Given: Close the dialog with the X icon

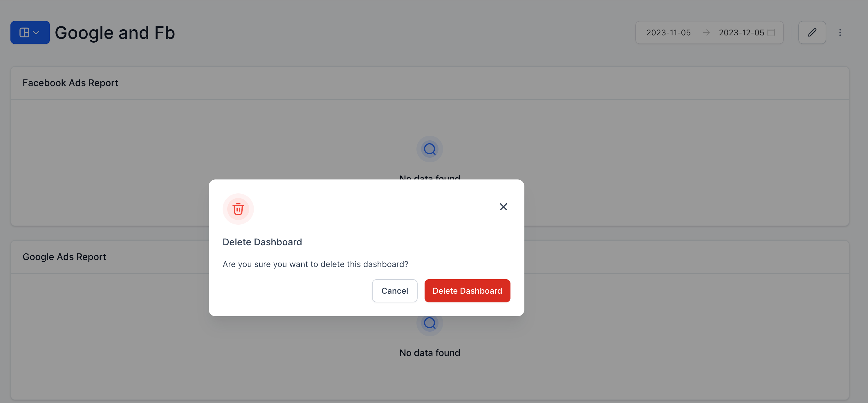Looking at the screenshot, I should click(503, 206).
